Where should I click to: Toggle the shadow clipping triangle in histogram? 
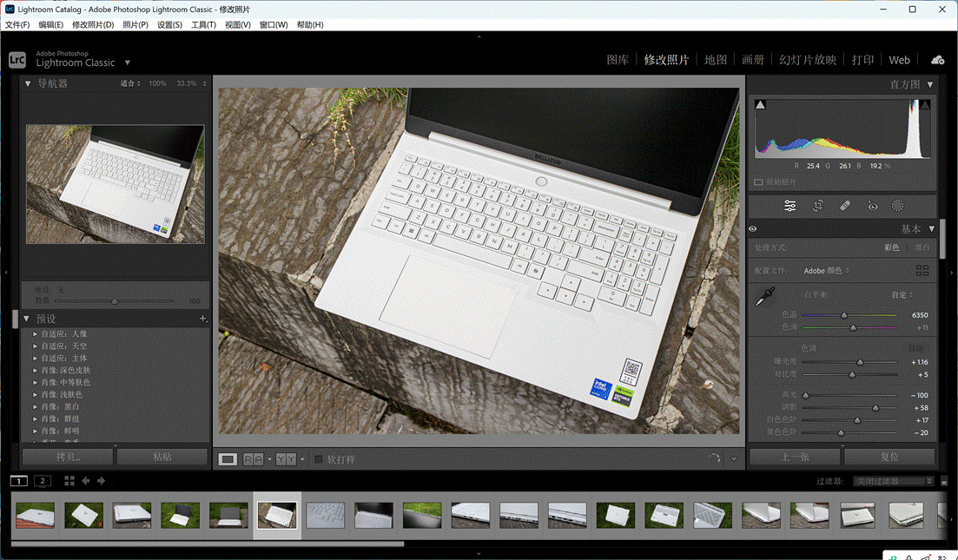point(760,104)
